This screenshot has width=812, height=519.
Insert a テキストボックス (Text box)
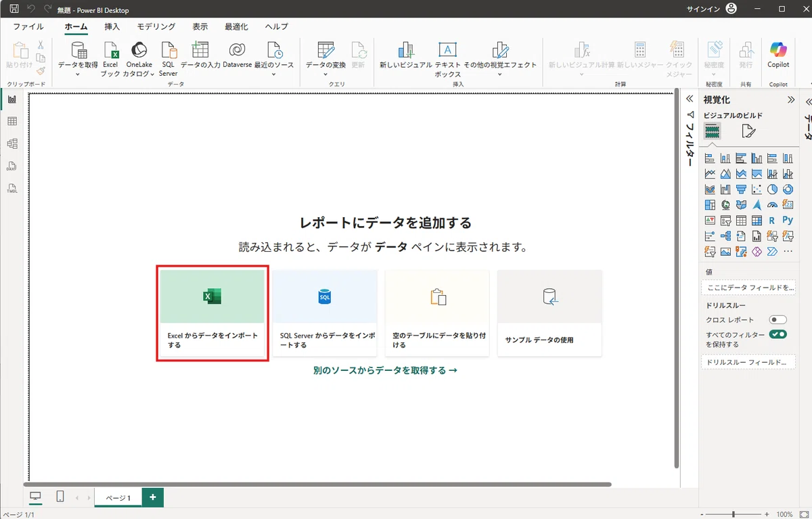447,59
